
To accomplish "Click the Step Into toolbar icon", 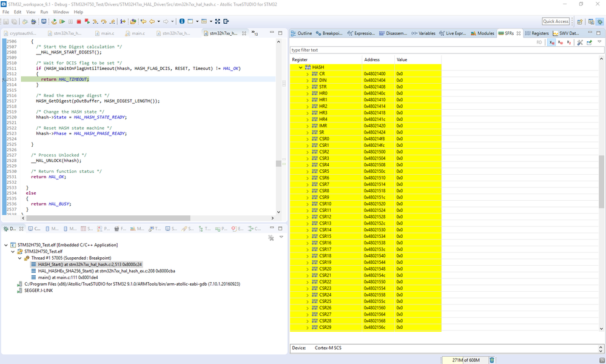I will coord(95,22).
